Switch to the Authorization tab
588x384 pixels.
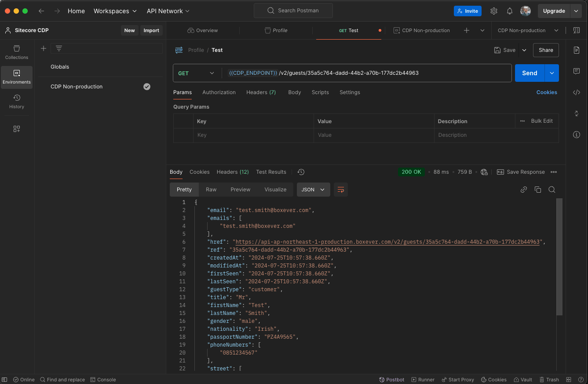point(219,92)
